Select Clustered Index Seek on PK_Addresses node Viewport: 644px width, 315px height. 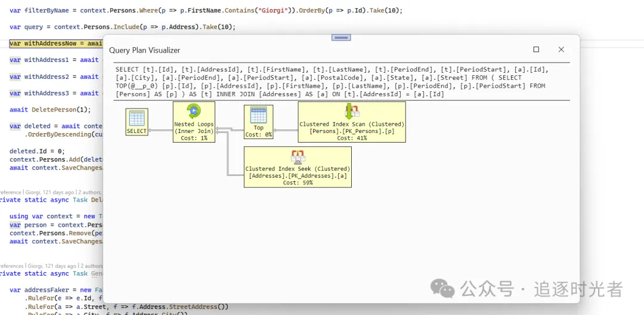[x=298, y=166]
